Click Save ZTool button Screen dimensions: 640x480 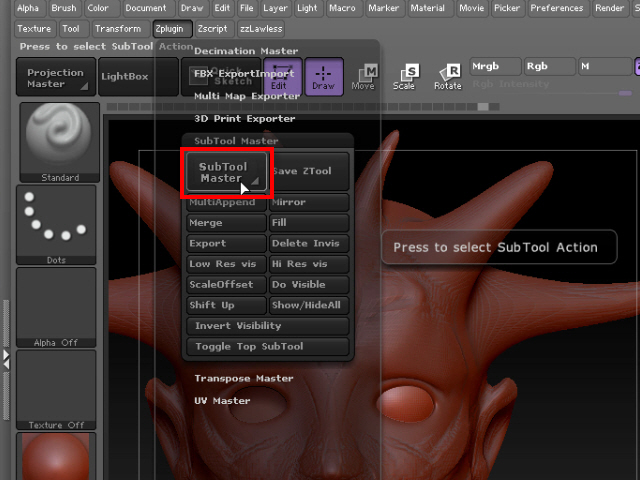point(309,171)
